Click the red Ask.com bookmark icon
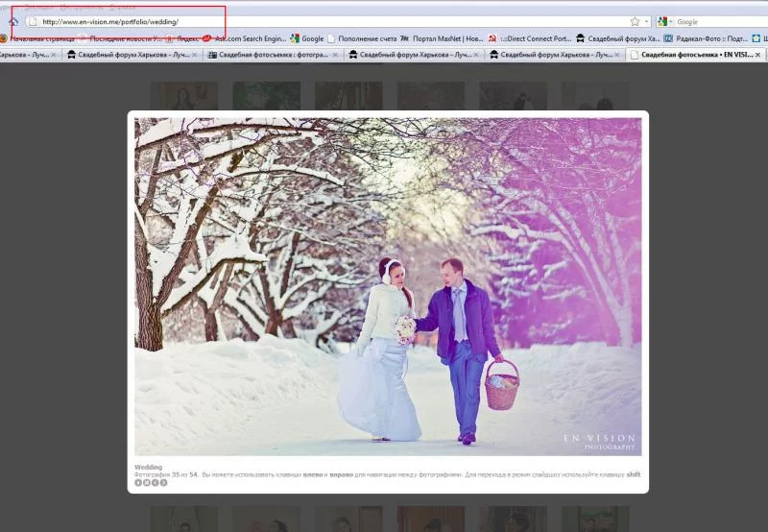The width and height of the screenshot is (768, 532). coord(207,38)
